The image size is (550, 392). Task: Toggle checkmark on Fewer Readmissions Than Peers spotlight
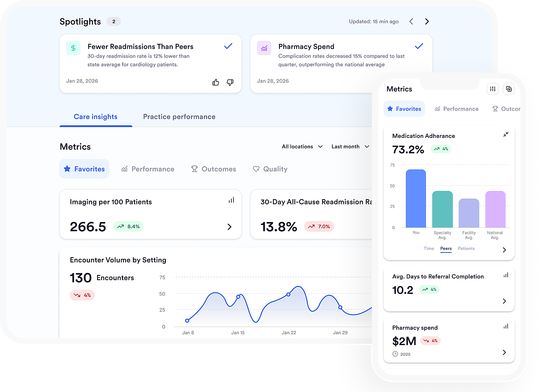click(x=228, y=46)
